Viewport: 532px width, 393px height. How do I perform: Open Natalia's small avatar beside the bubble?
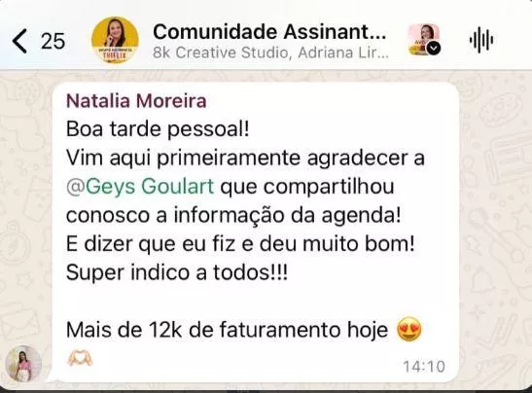23,364
